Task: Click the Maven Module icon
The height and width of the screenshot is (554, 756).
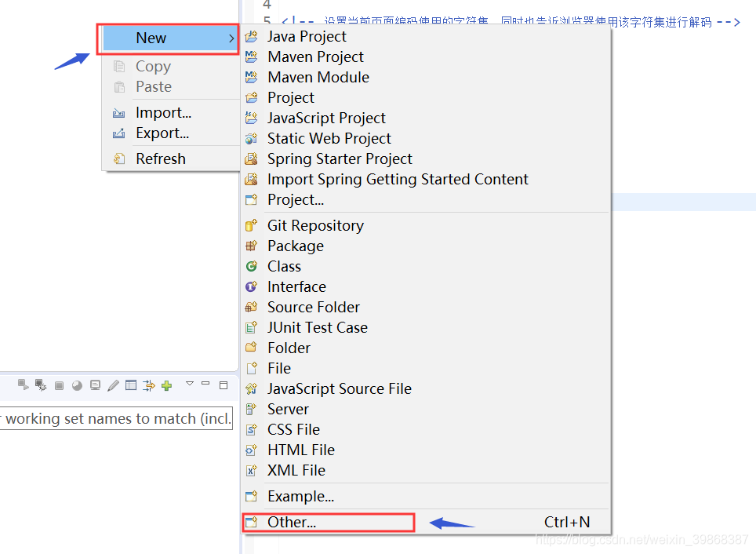Action: (251, 77)
